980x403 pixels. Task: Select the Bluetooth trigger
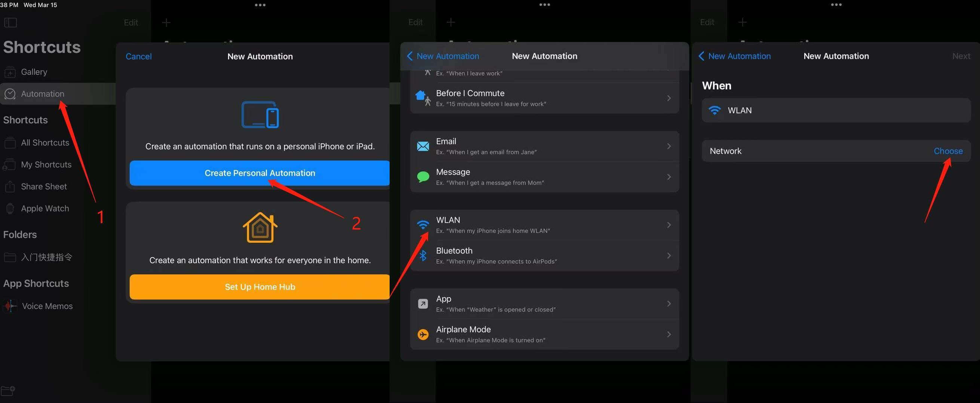[544, 256]
